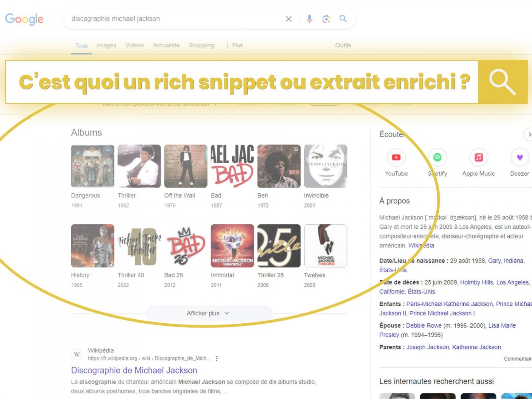Follow the Los Angeles link
Viewport: 532px width, 399px height.
coord(512,282)
